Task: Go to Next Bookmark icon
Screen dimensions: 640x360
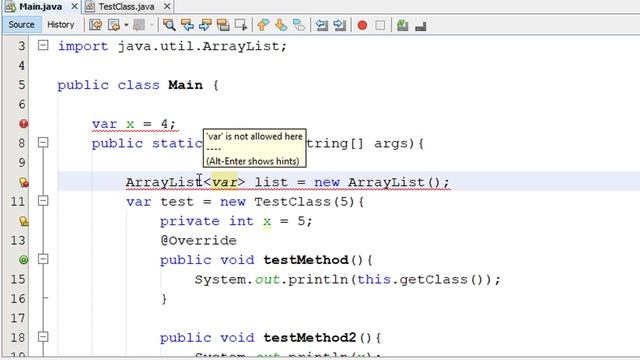Action: tap(281, 25)
